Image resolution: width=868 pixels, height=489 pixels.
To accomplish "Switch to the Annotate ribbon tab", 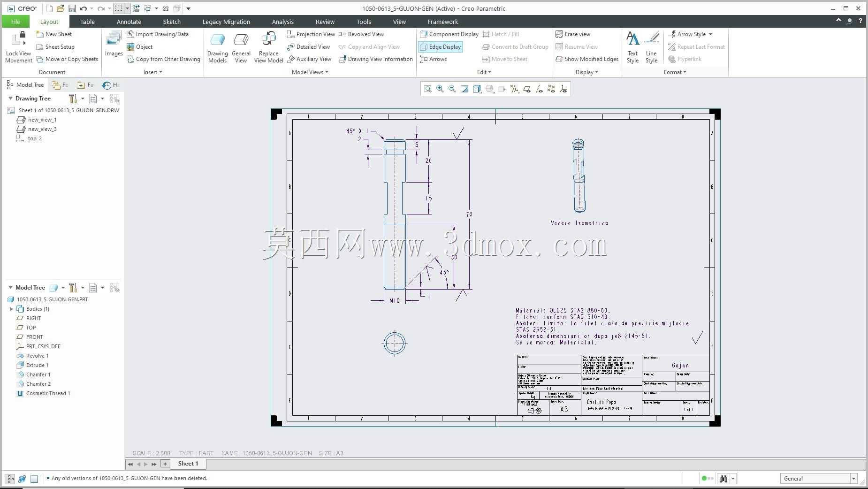I will coord(129,22).
